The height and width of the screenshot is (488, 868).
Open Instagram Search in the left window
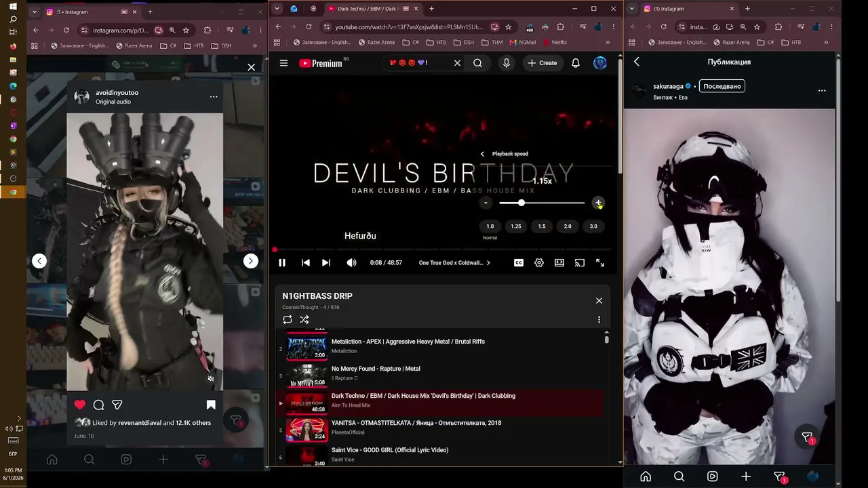pyautogui.click(x=89, y=460)
